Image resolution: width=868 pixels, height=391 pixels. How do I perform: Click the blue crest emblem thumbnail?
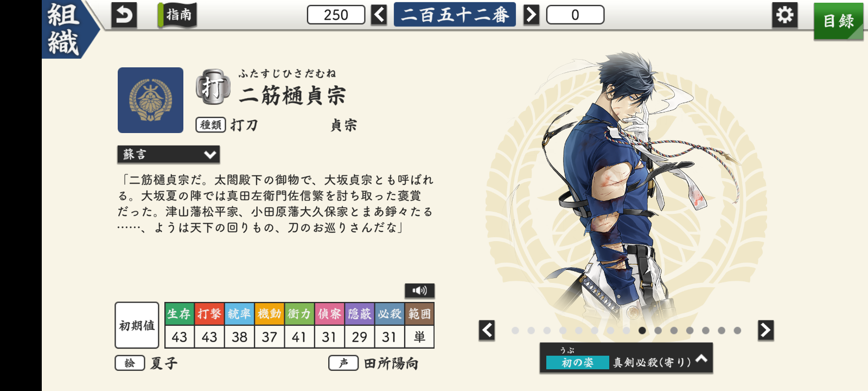150,100
